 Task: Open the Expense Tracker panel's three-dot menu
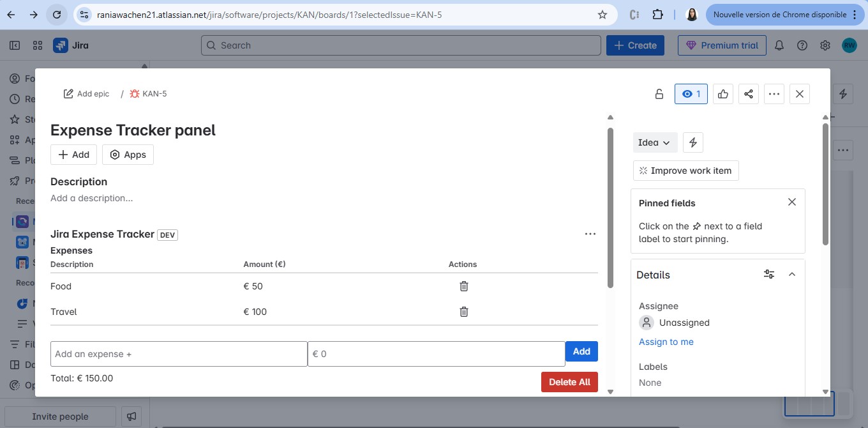click(x=590, y=234)
